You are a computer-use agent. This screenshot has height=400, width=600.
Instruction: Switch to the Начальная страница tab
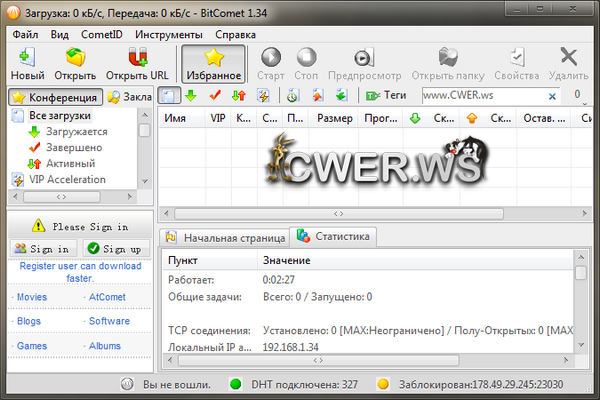[x=225, y=238]
